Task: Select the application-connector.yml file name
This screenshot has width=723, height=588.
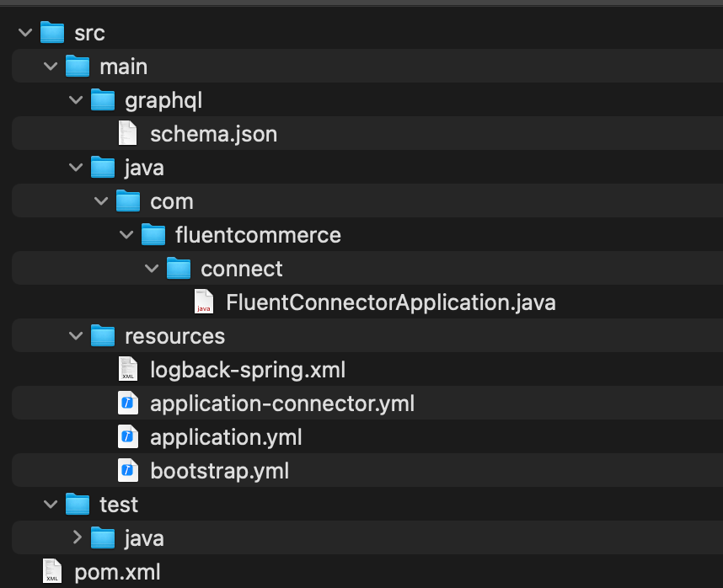Action: pos(282,404)
